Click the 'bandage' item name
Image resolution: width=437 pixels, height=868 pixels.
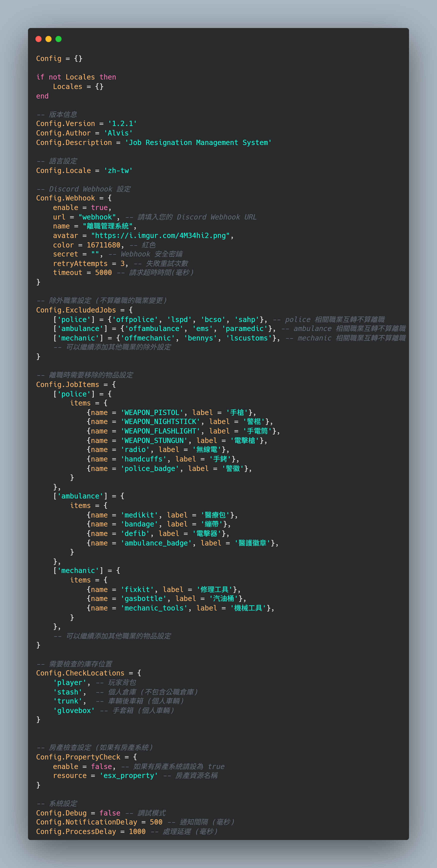click(139, 524)
